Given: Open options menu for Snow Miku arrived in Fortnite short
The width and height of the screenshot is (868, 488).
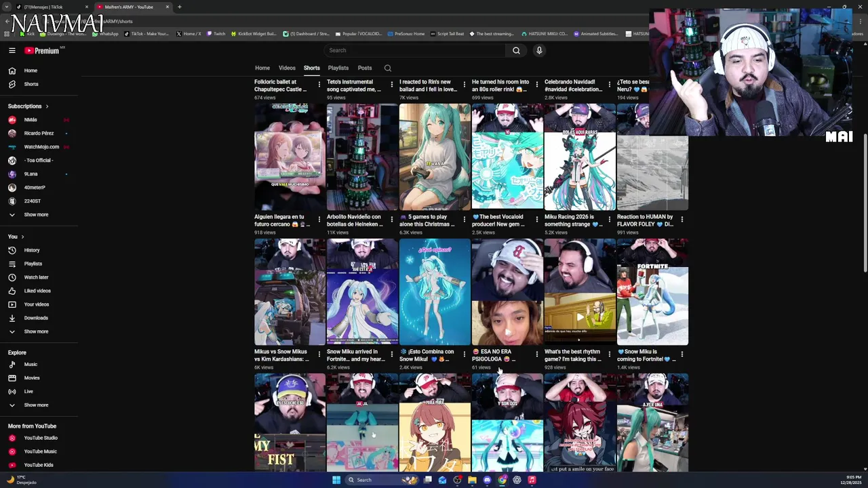Looking at the screenshot, I should (392, 354).
